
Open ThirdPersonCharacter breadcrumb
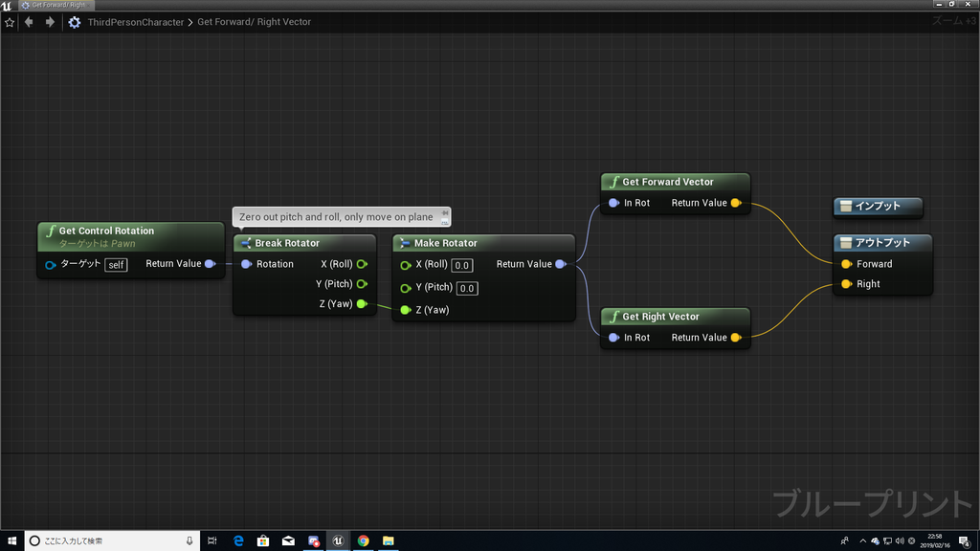pyautogui.click(x=136, y=22)
